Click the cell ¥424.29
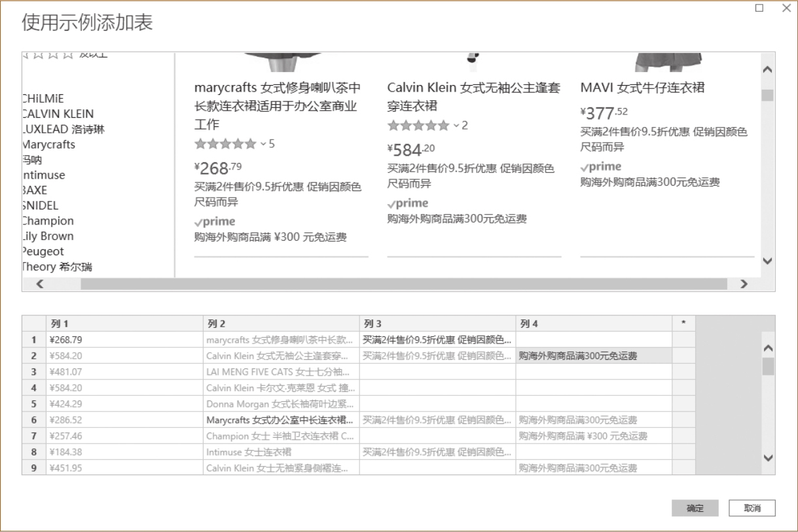 pyautogui.click(x=125, y=404)
